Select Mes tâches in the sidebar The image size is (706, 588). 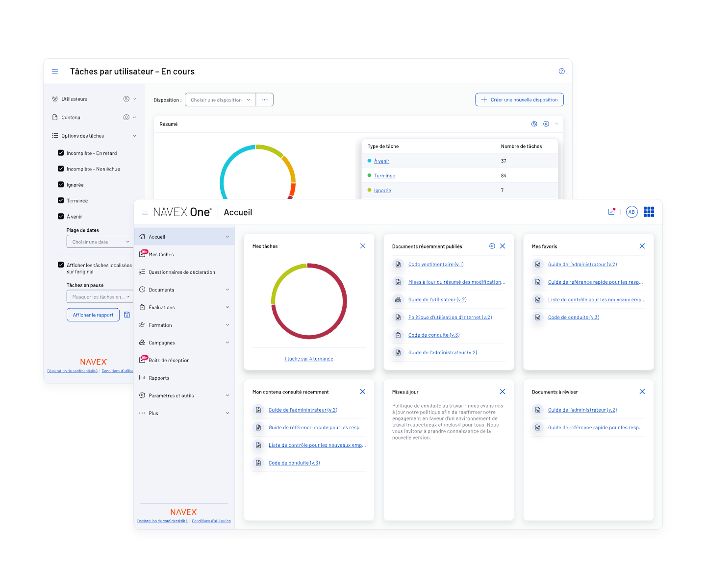(184, 254)
